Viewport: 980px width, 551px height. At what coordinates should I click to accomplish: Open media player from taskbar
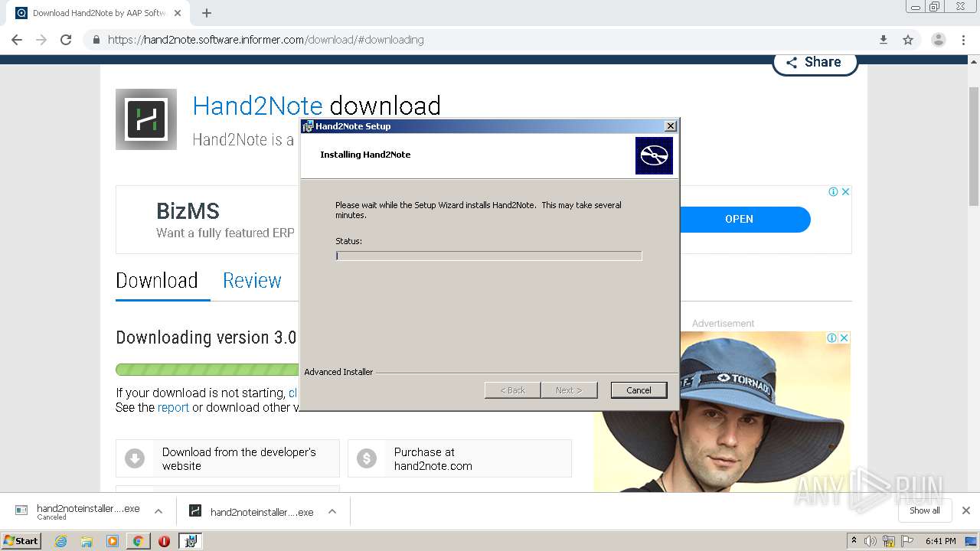(113, 541)
